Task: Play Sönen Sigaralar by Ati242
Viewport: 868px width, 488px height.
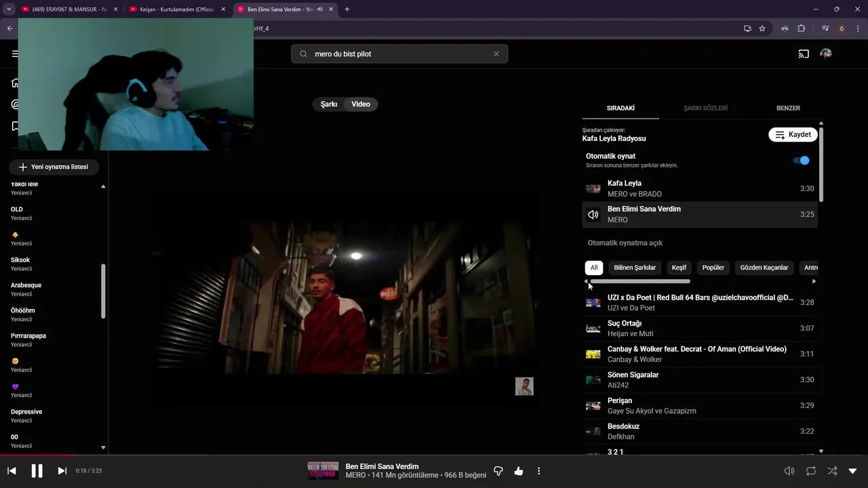Action: tap(700, 380)
